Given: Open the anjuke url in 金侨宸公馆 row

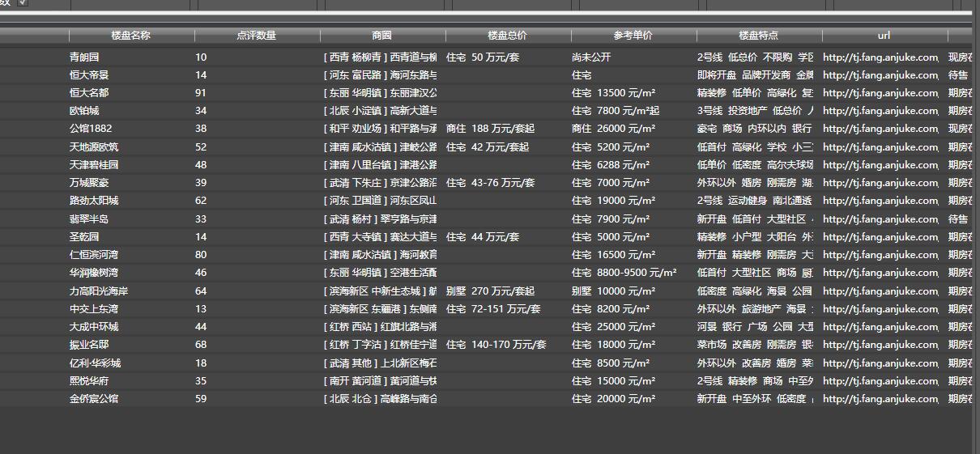Looking at the screenshot, I should click(881, 399).
